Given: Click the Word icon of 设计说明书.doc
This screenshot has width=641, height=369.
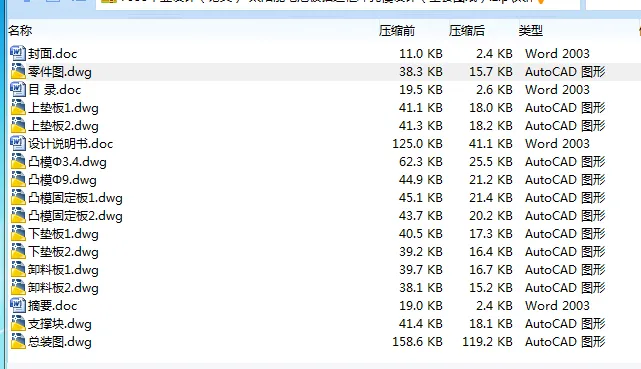Looking at the screenshot, I should (x=18, y=143).
